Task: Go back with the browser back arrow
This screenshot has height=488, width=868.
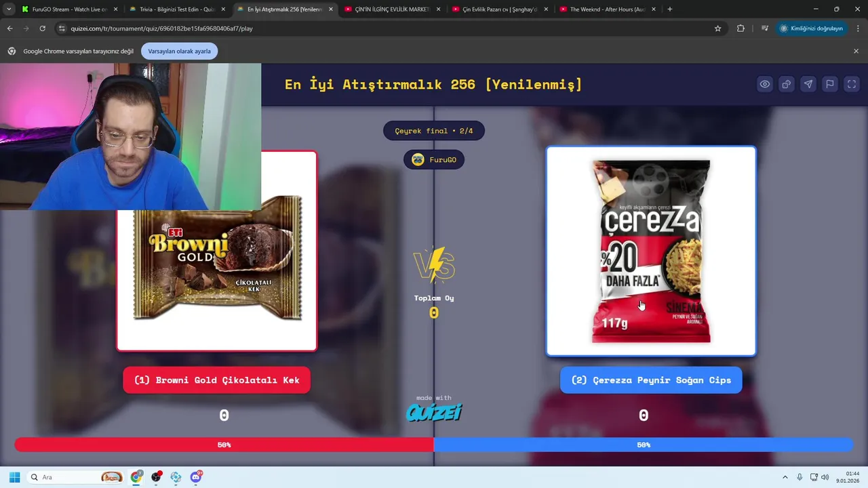Action: coord(9,28)
